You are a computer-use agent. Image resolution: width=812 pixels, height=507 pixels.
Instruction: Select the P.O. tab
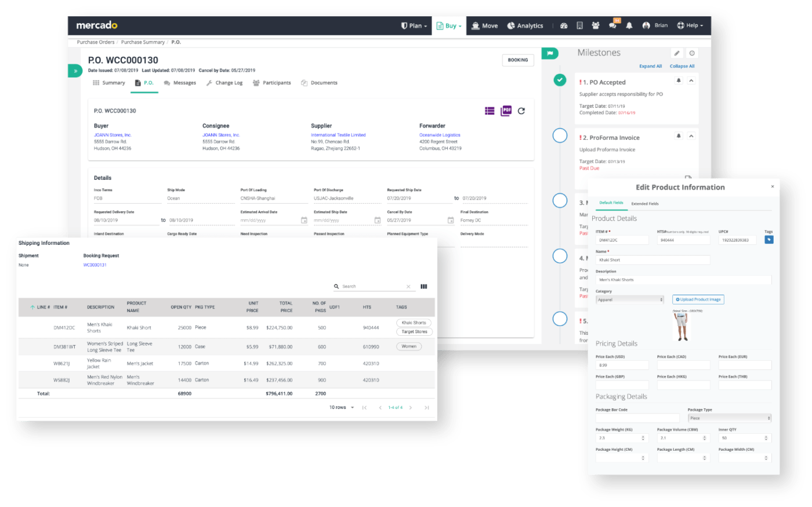[144, 83]
